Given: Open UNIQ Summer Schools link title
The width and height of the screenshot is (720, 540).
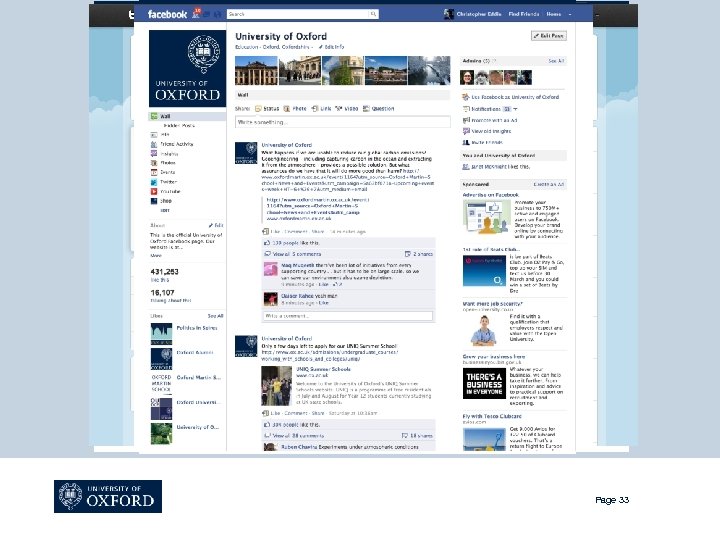Looking at the screenshot, I should coord(323,369).
